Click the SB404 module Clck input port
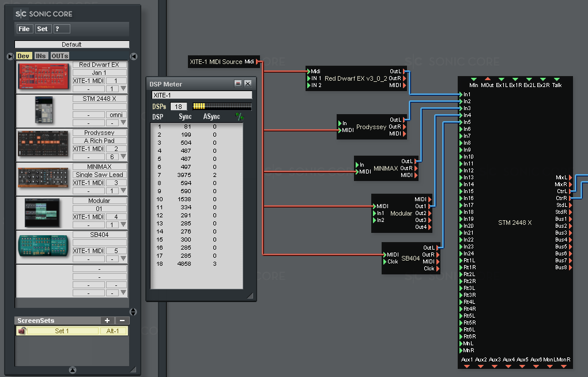 pyautogui.click(x=385, y=262)
